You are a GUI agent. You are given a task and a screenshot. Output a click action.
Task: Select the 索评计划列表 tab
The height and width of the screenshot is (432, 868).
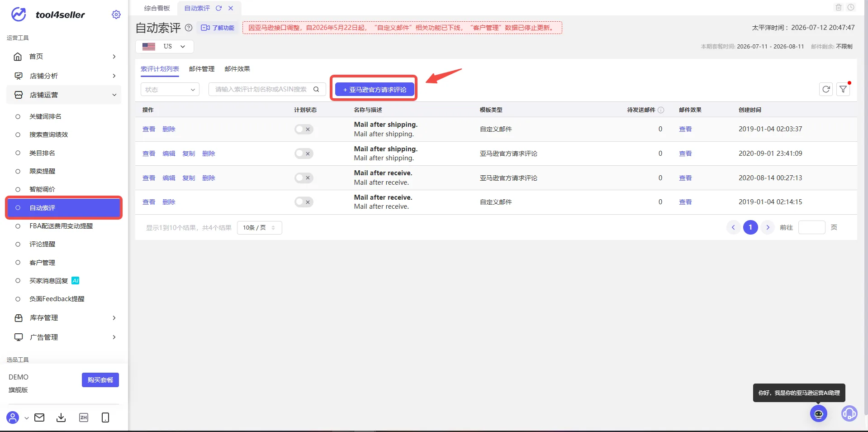click(x=160, y=69)
